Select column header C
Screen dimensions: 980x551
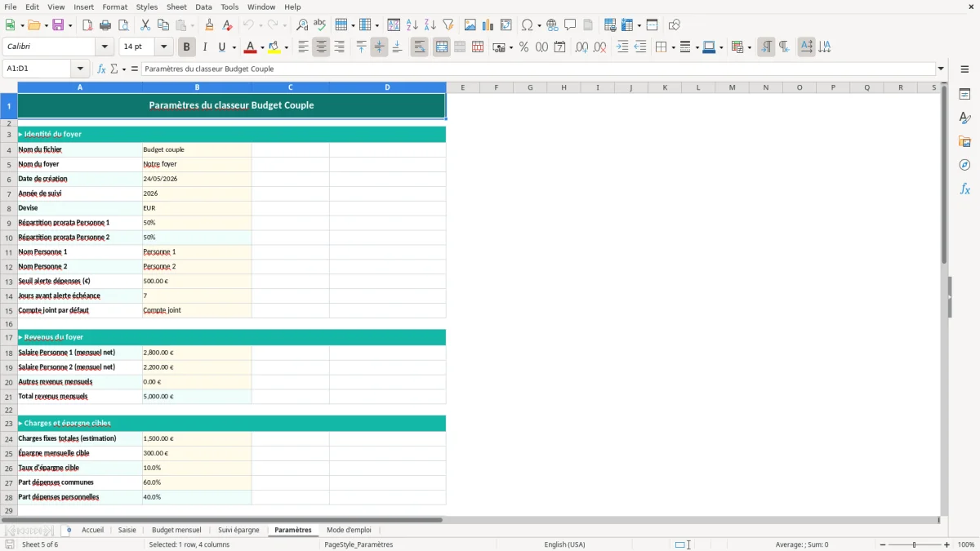[x=291, y=87]
